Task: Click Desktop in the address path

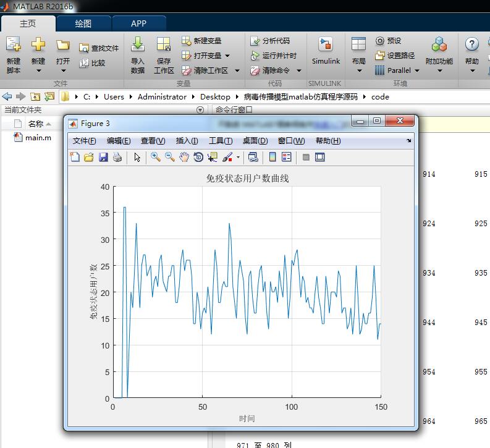Action: (x=215, y=97)
